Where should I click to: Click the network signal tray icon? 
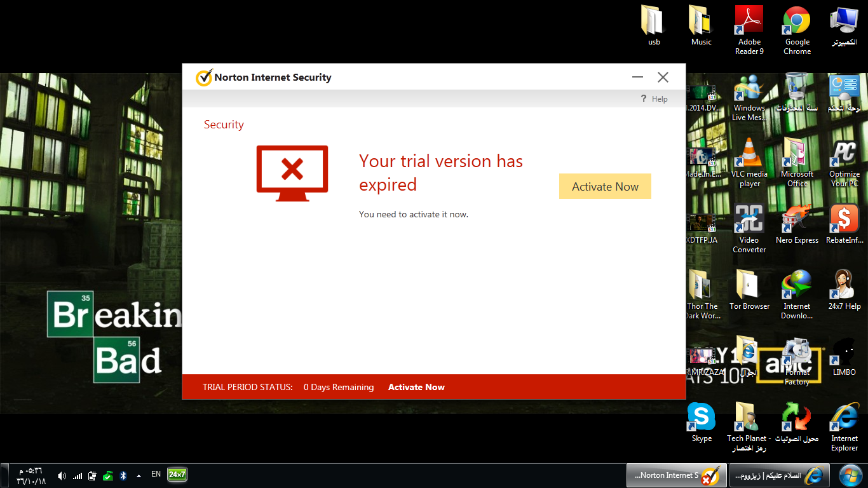77,475
